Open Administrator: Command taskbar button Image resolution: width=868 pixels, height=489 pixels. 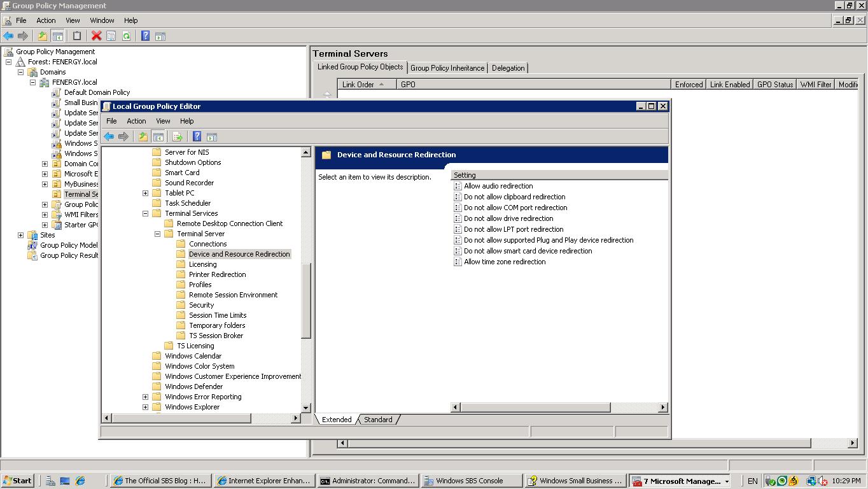(x=367, y=481)
